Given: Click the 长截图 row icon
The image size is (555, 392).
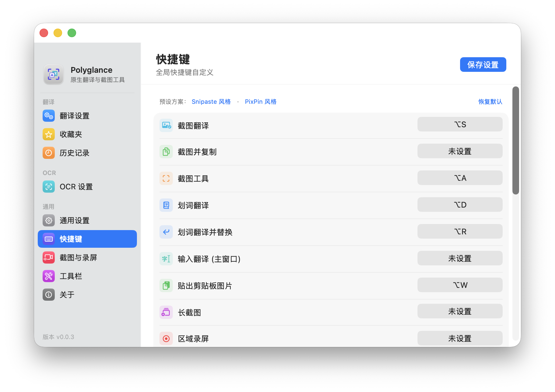Looking at the screenshot, I should pyautogui.click(x=166, y=312).
